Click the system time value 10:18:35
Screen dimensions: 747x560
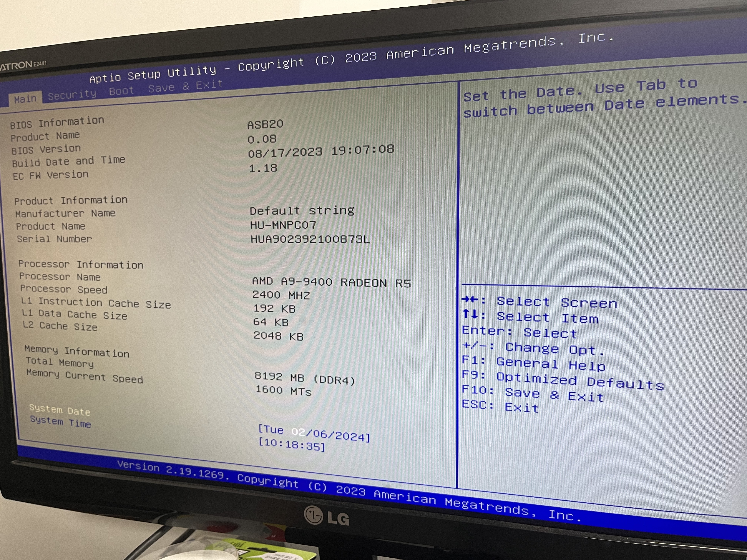coord(292,445)
